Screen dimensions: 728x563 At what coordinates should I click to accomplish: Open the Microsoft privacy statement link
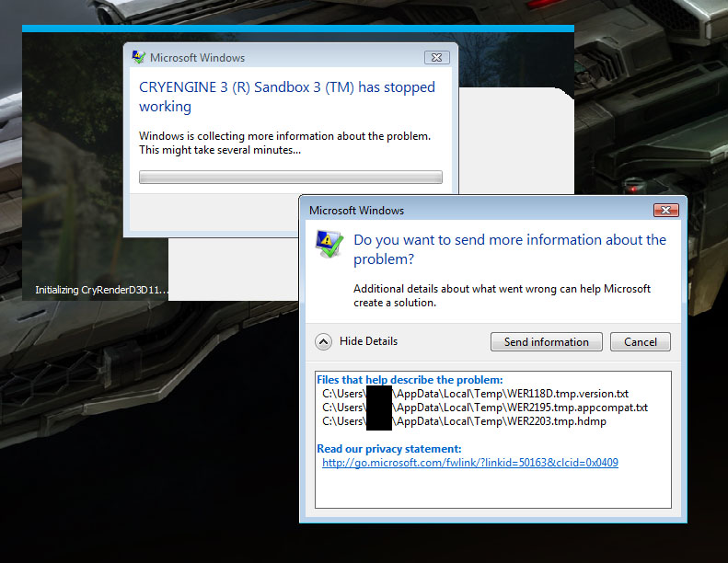coord(470,463)
